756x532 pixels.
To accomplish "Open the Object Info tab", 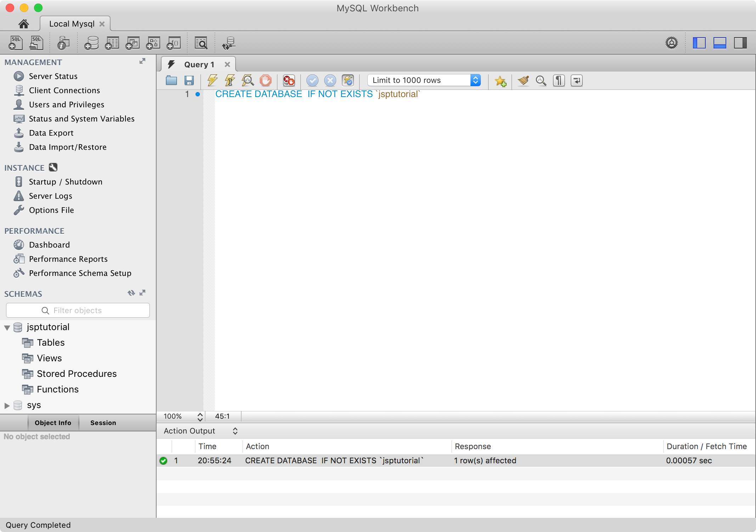I will click(53, 423).
